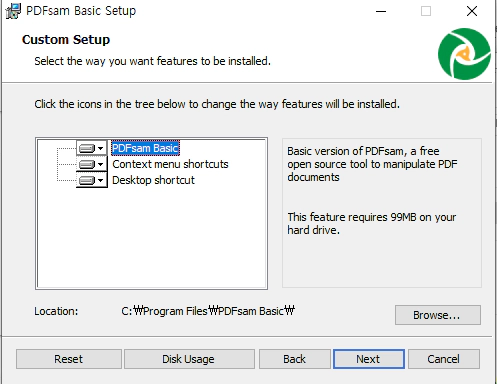This screenshot has height=384, width=497.
Task: Open install option dropdown for Context menu shortcuts
Action: click(x=91, y=164)
